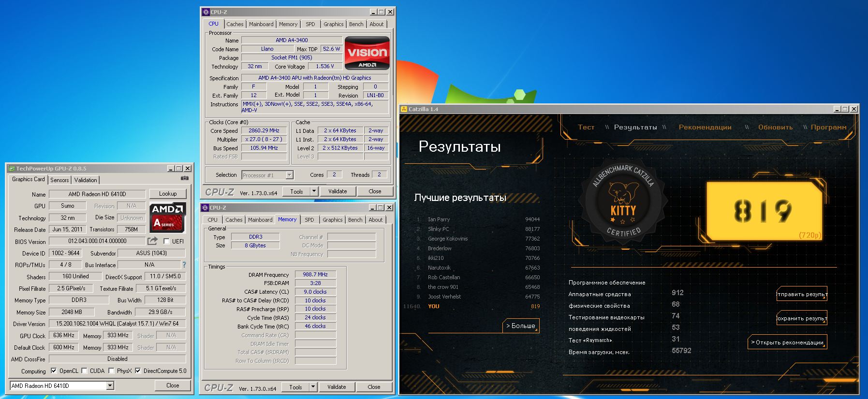Click the Больше button in Catzilla
Image resolution: width=868 pixels, height=399 pixels.
521,326
